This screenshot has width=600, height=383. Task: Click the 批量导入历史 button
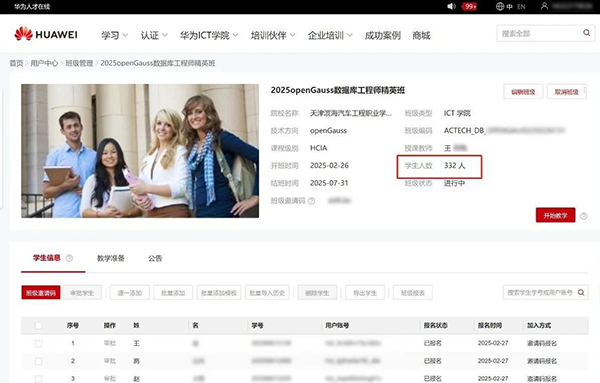pyautogui.click(x=267, y=293)
